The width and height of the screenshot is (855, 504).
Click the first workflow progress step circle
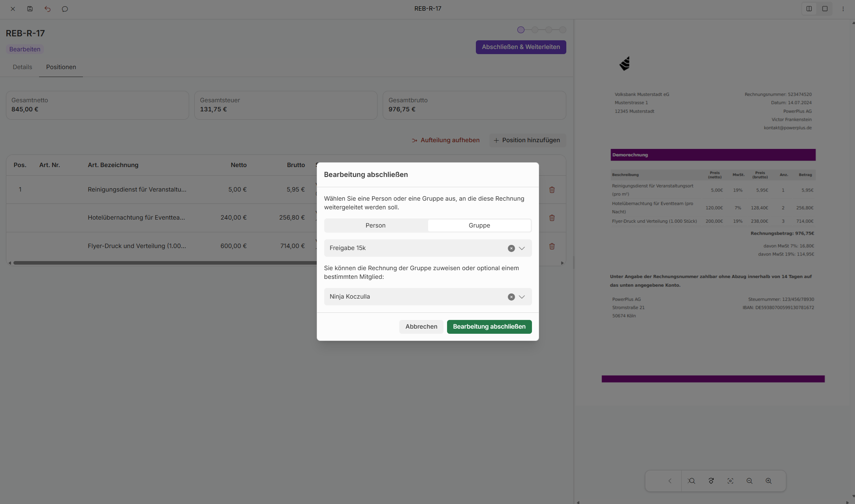(521, 30)
